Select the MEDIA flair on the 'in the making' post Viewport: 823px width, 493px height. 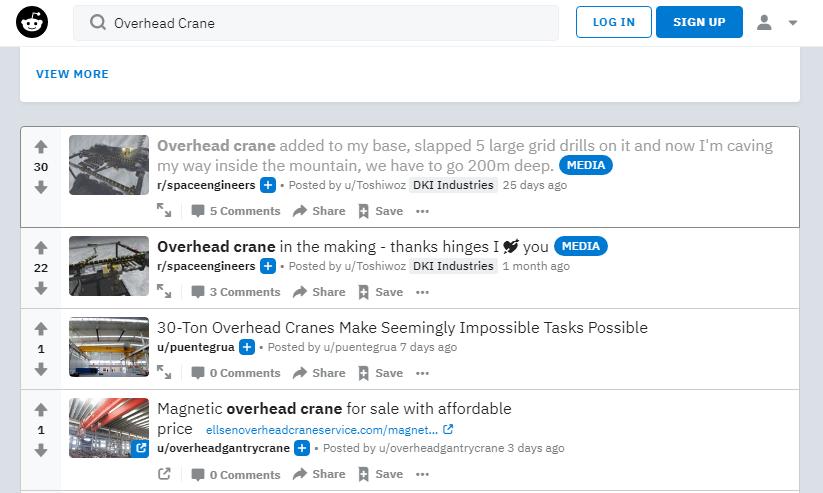pos(581,246)
